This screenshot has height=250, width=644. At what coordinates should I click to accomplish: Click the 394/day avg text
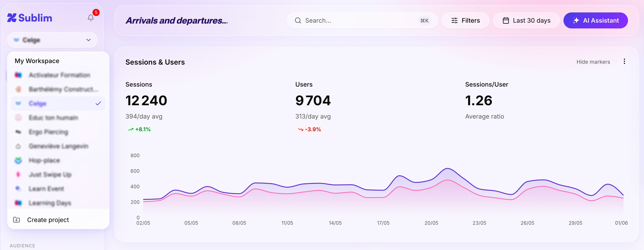point(144,117)
